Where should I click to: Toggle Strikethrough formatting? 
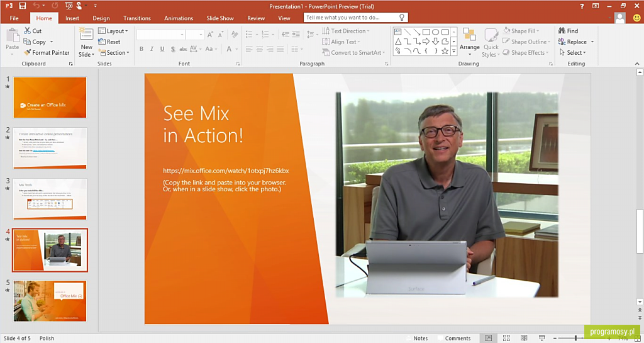click(183, 49)
